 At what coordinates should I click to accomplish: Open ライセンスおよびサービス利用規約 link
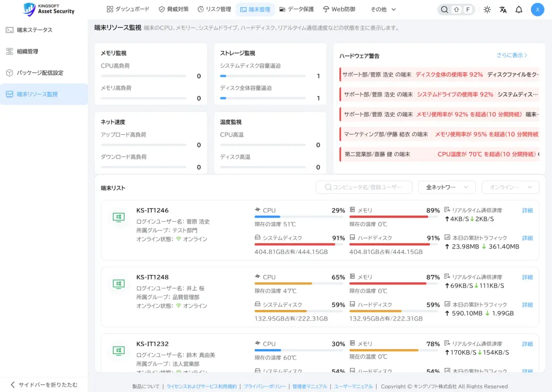[x=201, y=386]
